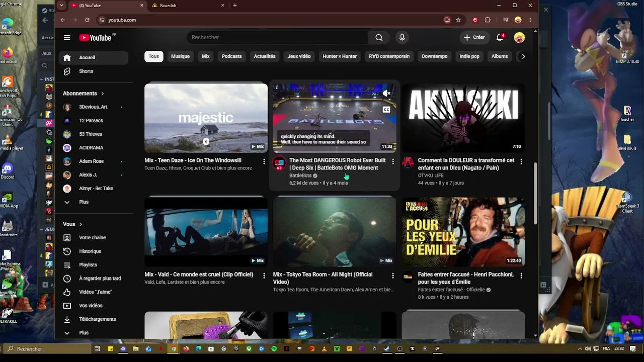Open the AKATSUKI video thumbnail

coord(463,118)
